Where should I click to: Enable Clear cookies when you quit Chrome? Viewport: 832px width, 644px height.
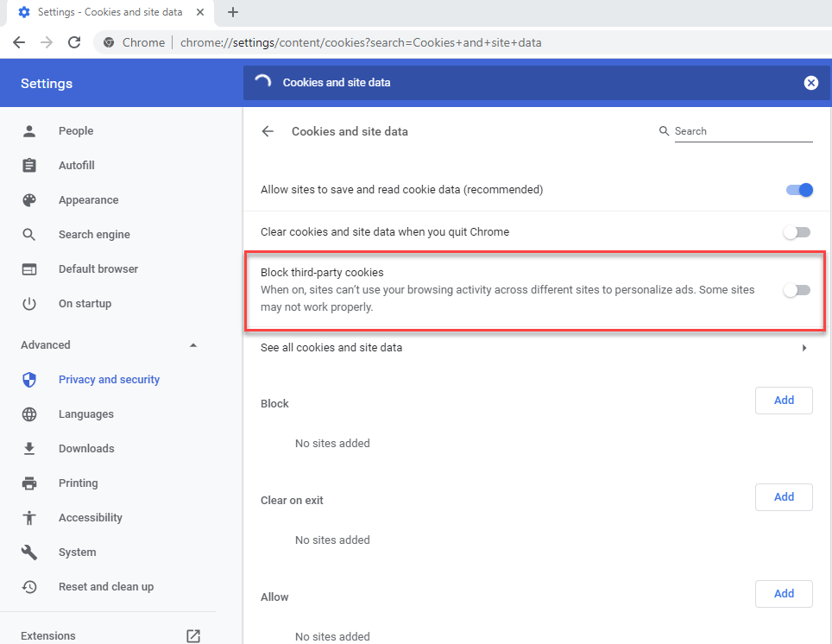point(797,232)
